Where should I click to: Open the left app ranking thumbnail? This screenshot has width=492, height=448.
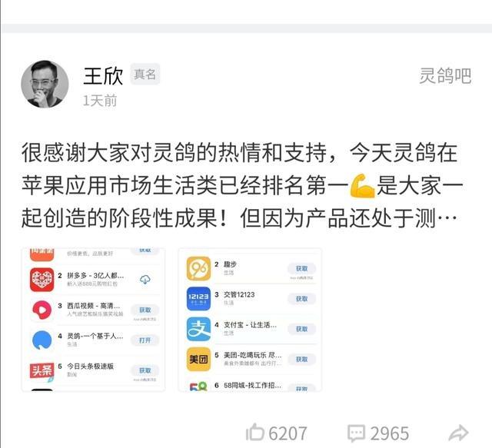point(93,320)
